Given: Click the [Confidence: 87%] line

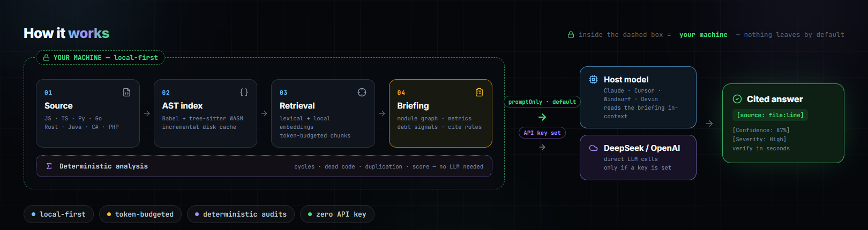Looking at the screenshot, I should 761,130.
